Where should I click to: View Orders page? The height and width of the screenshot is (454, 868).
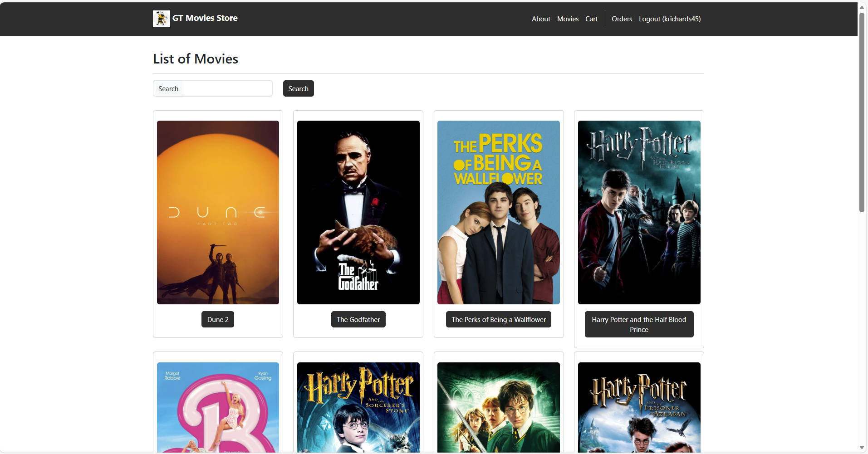pos(622,19)
